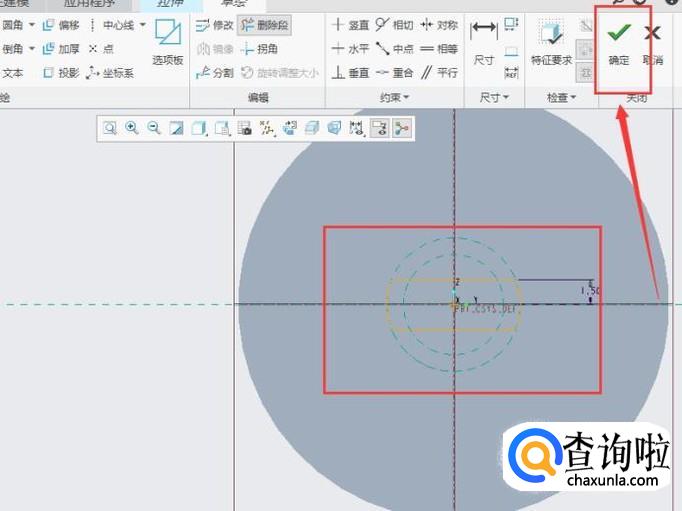
Task: Open display style dropdown in view toolbar
Action: pos(199,128)
